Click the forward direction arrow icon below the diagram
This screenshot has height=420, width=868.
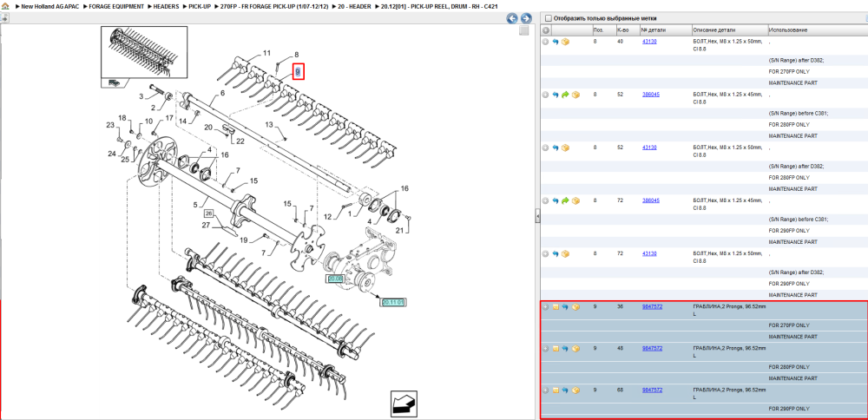pyautogui.click(x=404, y=404)
